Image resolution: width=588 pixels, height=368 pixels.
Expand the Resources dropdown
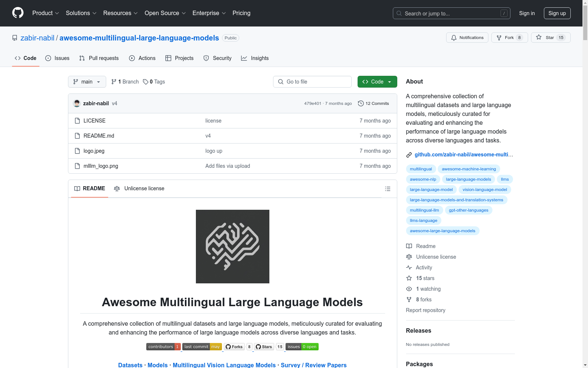point(121,13)
